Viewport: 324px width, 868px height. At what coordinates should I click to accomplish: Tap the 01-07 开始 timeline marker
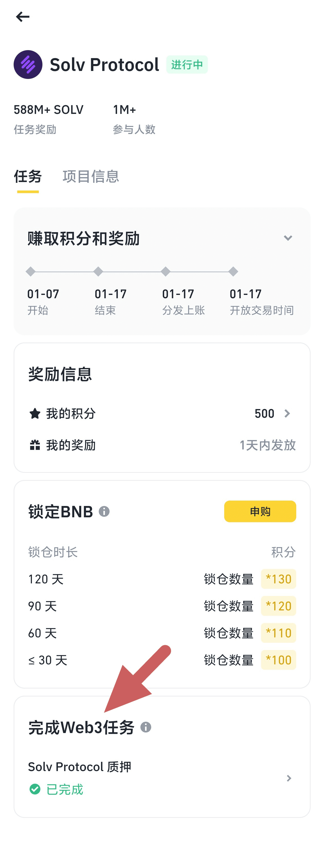click(x=31, y=271)
